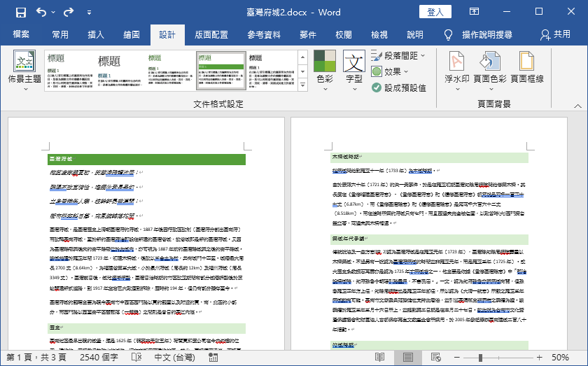Open the 說明 tab
588x366 pixels.
[x=414, y=34]
